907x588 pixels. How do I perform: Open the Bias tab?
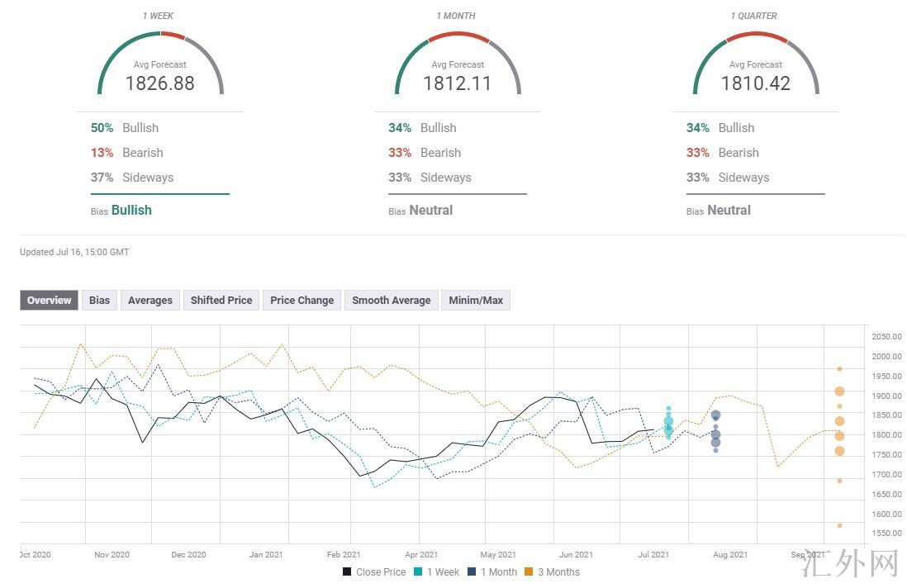click(x=99, y=301)
